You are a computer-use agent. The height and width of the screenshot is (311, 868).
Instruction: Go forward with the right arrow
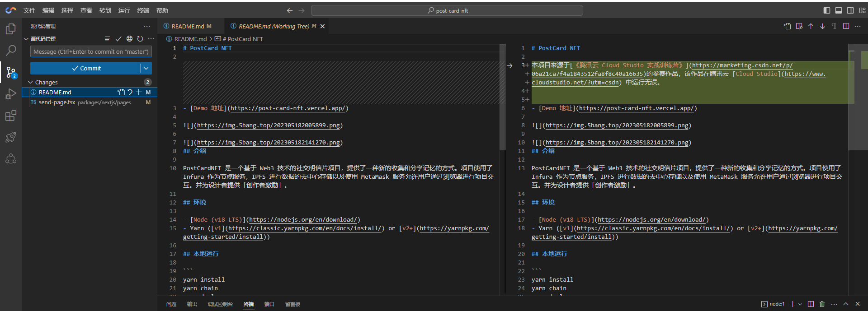pyautogui.click(x=302, y=10)
